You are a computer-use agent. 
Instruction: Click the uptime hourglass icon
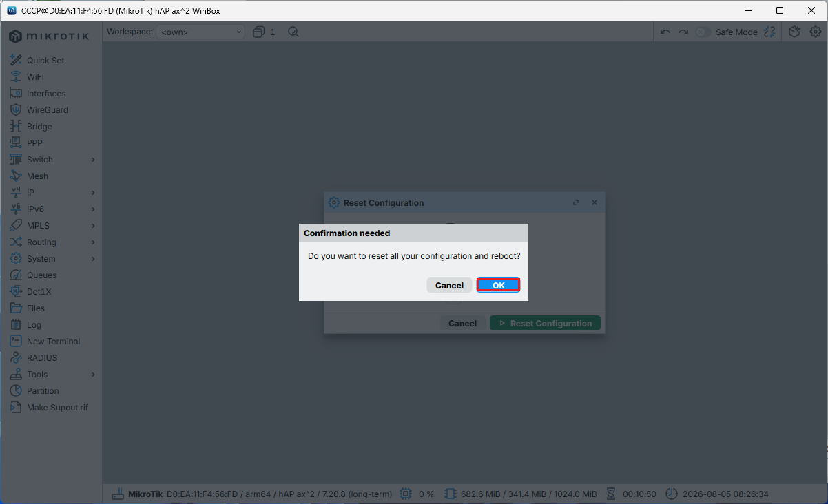(610, 494)
